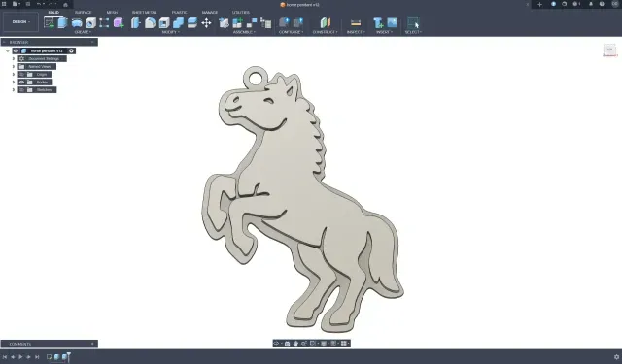Open the Configure dropdown menu
Viewport: 622px width, 364px height.
[292, 32]
